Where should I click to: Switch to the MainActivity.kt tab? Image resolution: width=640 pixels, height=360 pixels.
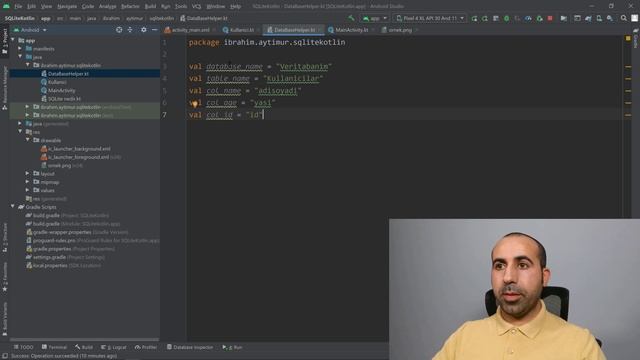[351, 30]
